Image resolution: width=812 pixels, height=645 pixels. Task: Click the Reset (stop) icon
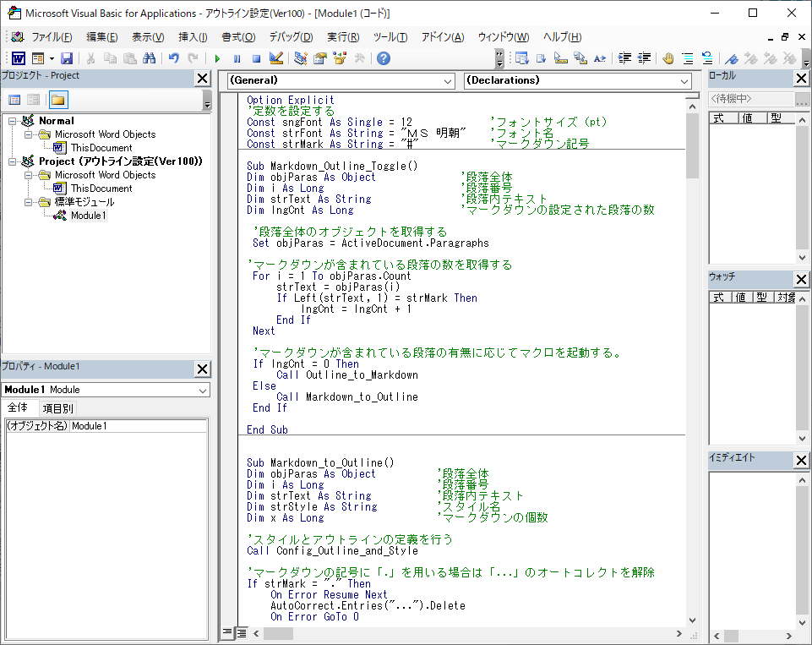click(256, 58)
